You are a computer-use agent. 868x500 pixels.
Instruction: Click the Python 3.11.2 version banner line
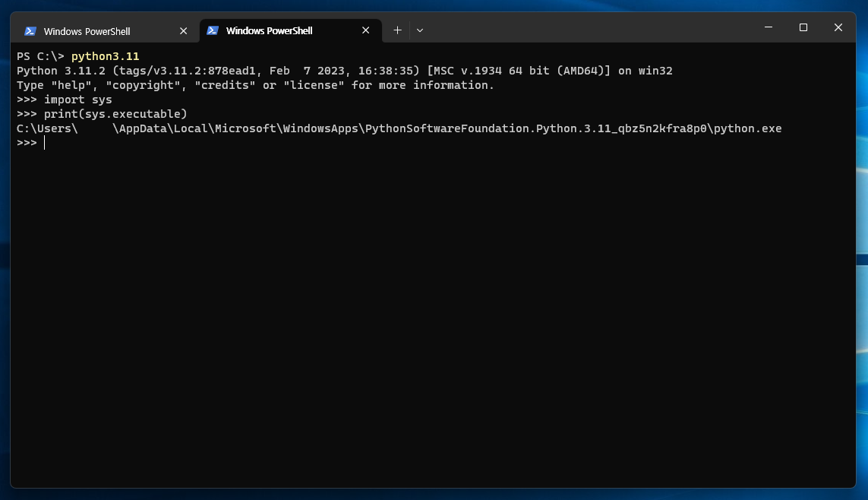point(344,71)
